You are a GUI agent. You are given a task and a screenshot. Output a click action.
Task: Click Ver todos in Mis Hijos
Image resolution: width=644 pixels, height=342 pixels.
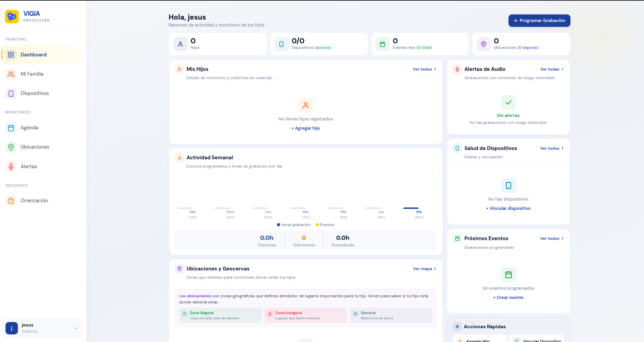pos(424,69)
